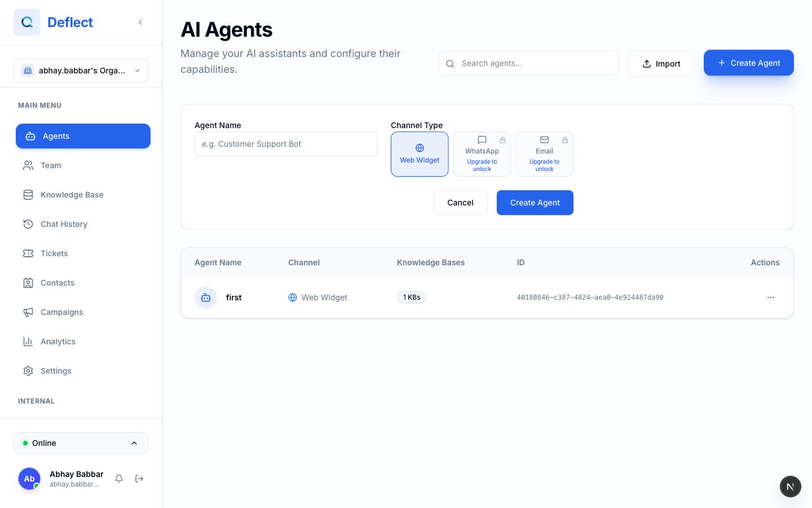Click the Agents robot icon in sidebar

tap(30, 136)
